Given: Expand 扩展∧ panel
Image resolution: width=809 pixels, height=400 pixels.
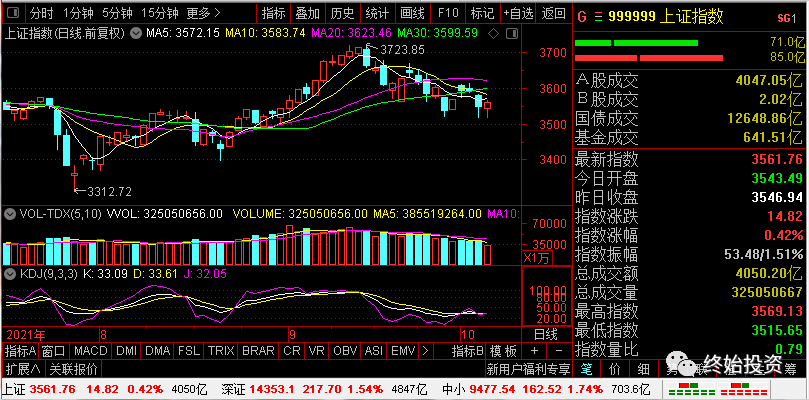Looking at the screenshot, I should click(23, 369).
